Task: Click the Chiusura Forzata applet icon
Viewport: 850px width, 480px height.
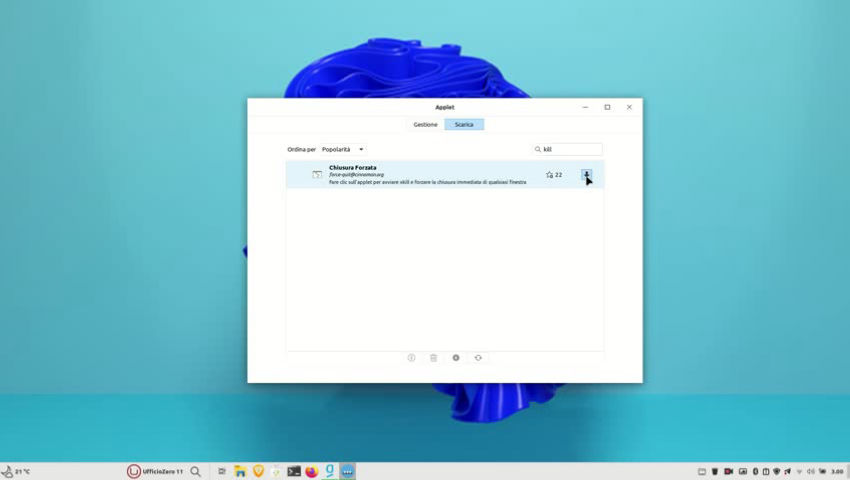Action: [x=317, y=175]
